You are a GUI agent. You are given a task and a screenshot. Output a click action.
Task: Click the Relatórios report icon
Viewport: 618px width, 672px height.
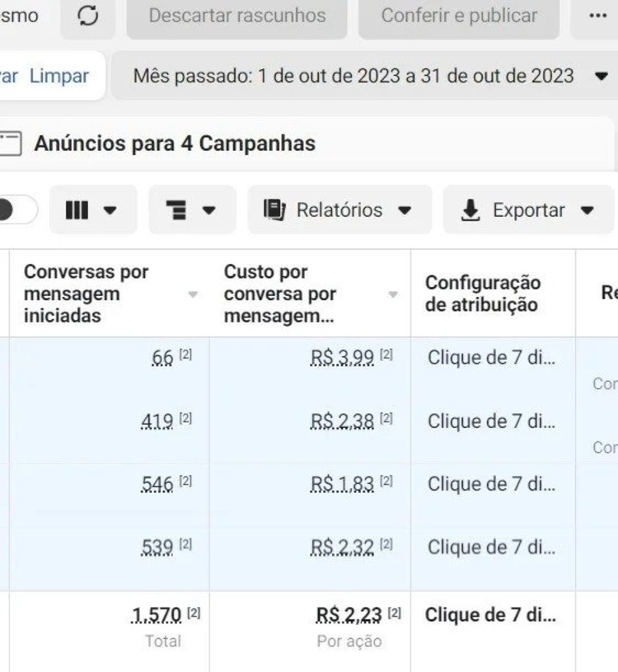point(274,210)
